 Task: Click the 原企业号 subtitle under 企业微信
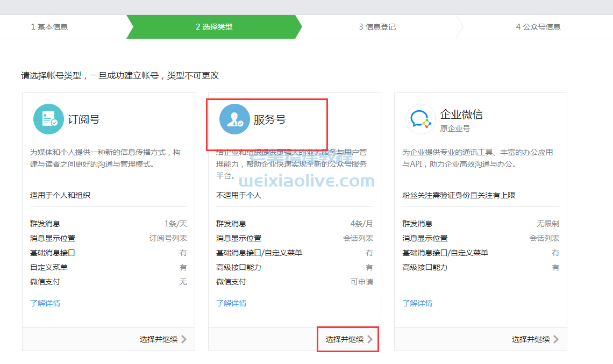[x=455, y=129]
